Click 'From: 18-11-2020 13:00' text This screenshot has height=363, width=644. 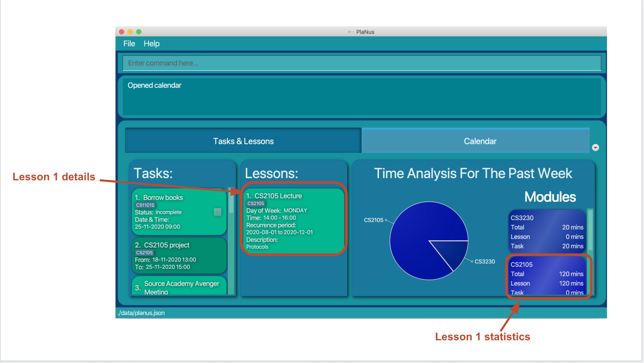(165, 260)
